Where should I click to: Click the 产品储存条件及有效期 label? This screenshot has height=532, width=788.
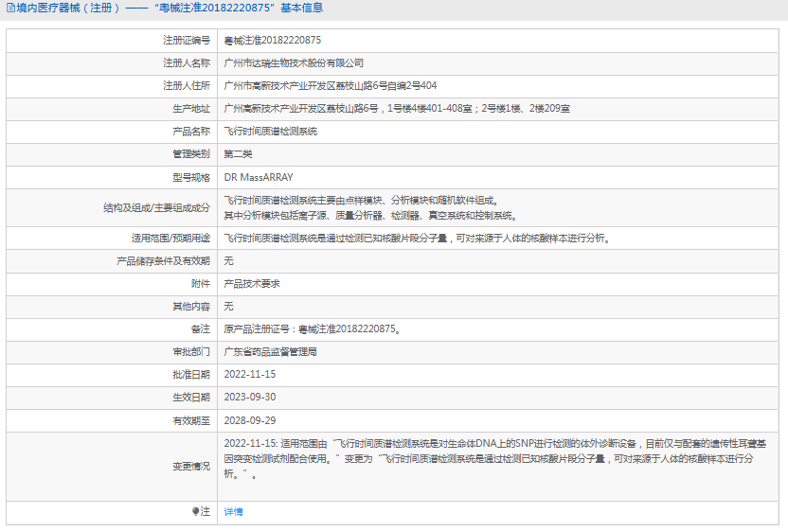tap(163, 261)
